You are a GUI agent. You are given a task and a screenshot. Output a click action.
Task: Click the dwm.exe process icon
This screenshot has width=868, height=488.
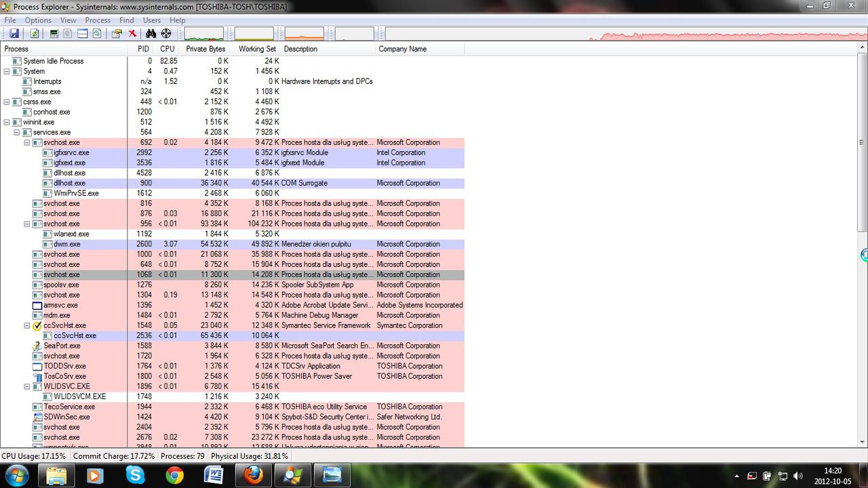click(x=47, y=244)
